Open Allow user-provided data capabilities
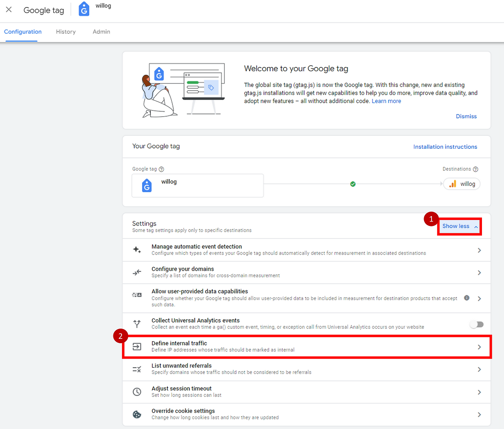 tap(306, 298)
